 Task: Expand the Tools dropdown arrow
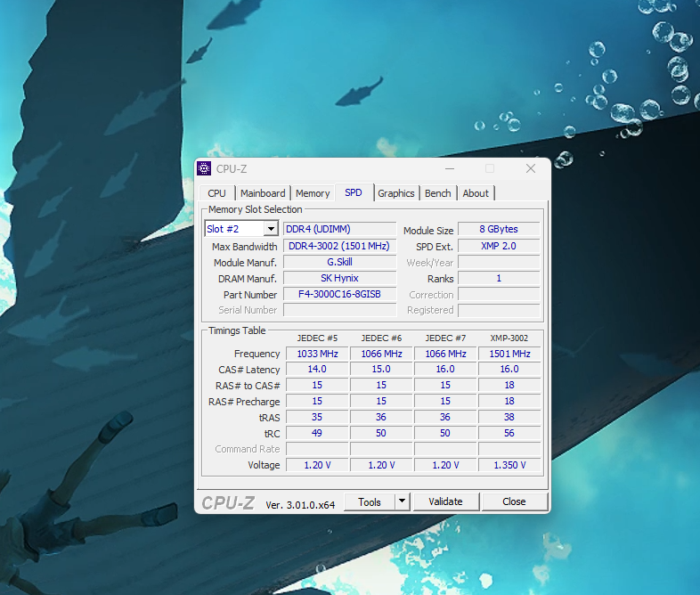tap(403, 502)
